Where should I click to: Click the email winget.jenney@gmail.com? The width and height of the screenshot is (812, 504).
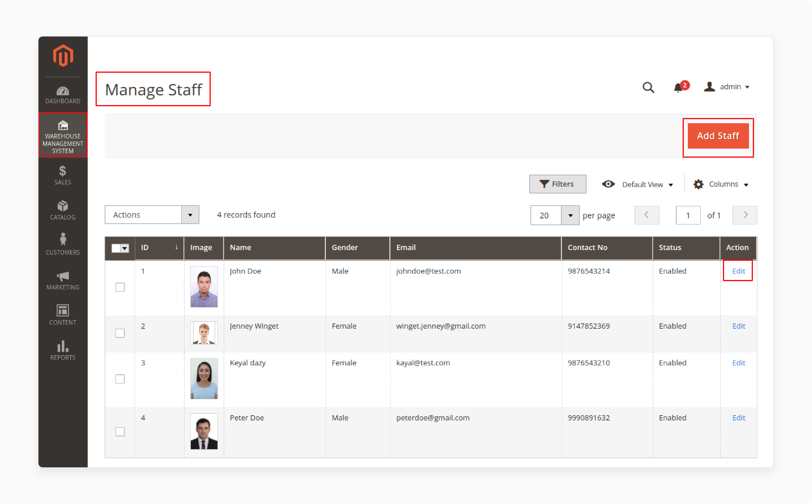point(441,326)
